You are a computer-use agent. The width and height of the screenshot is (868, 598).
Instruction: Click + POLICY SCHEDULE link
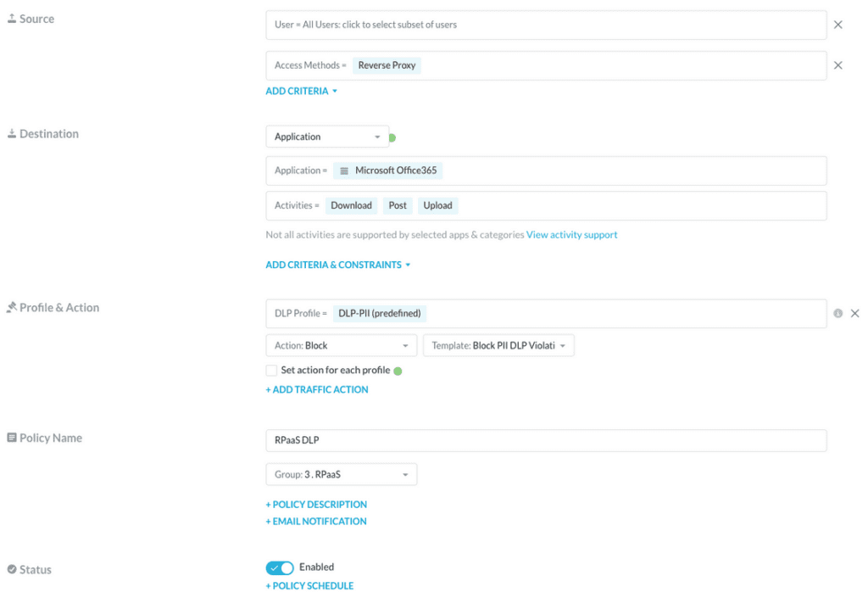tap(309, 585)
